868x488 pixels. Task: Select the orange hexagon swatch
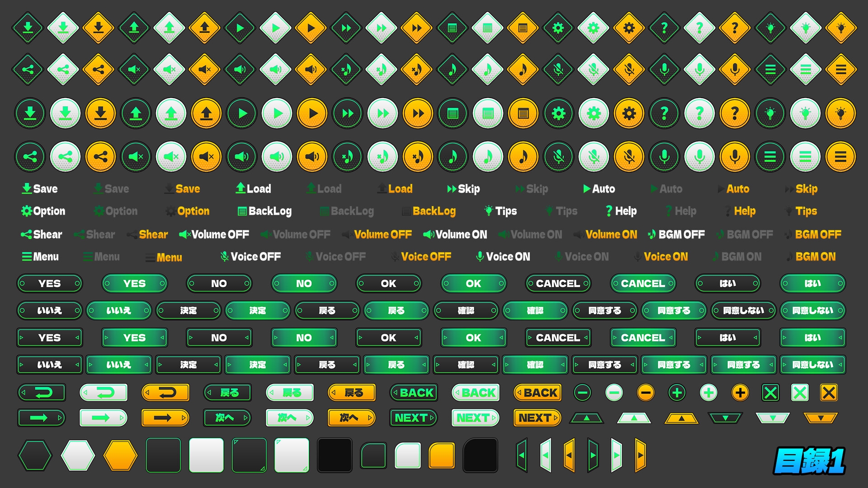120,455
